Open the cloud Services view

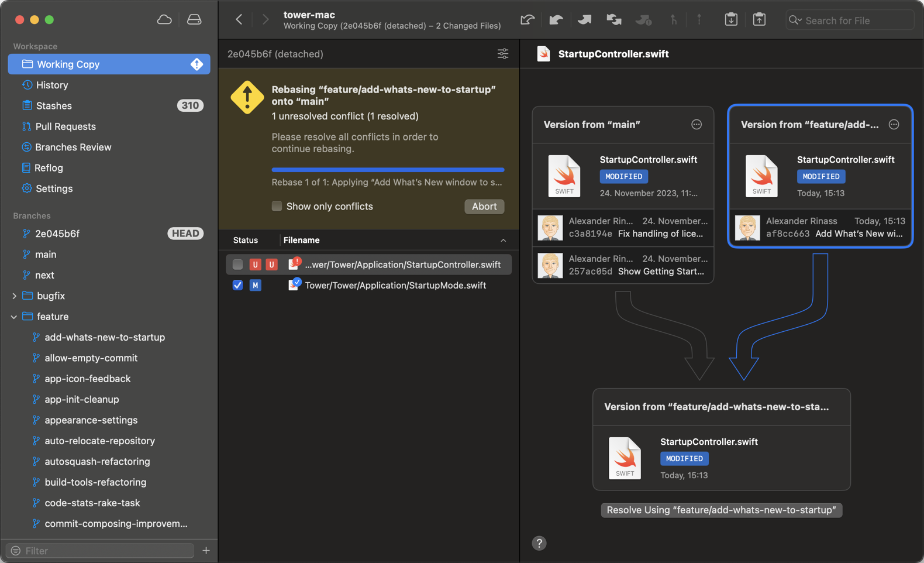[x=164, y=20]
